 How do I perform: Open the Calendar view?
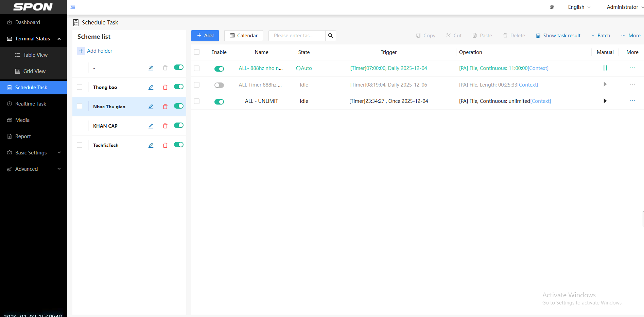[x=243, y=36]
